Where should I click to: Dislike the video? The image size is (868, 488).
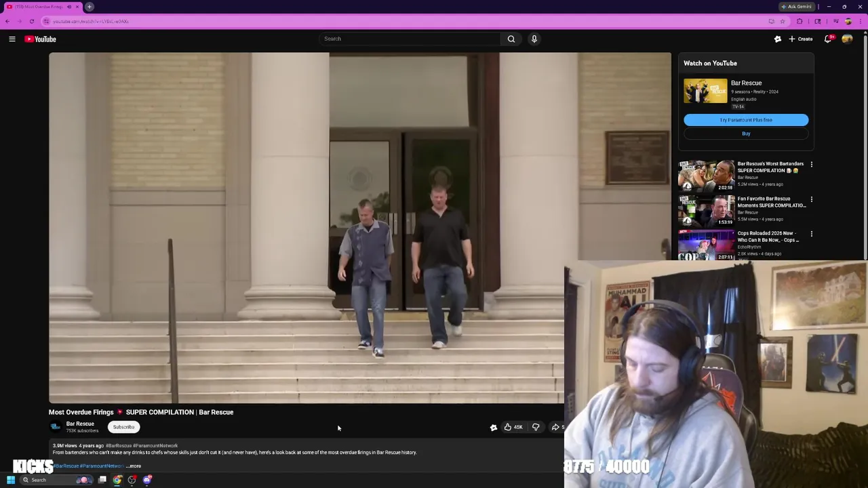(536, 427)
